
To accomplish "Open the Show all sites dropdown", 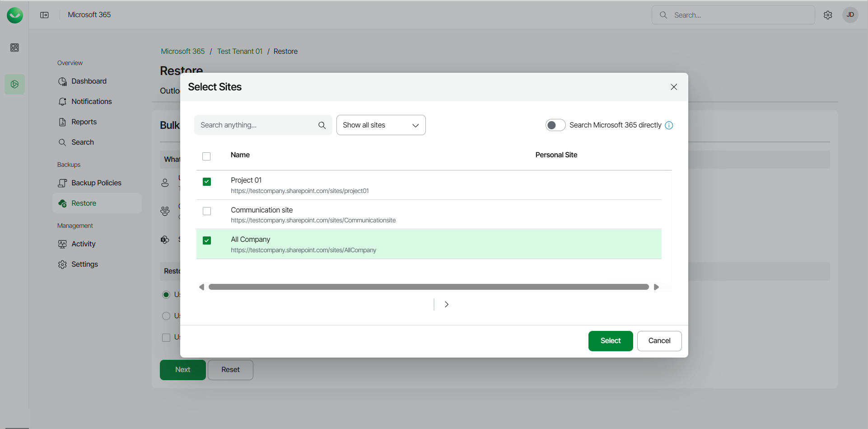I will (381, 125).
